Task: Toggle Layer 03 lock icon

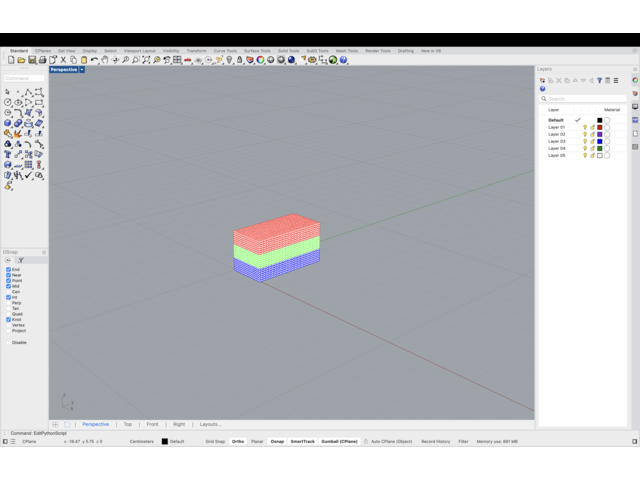Action: [592, 141]
